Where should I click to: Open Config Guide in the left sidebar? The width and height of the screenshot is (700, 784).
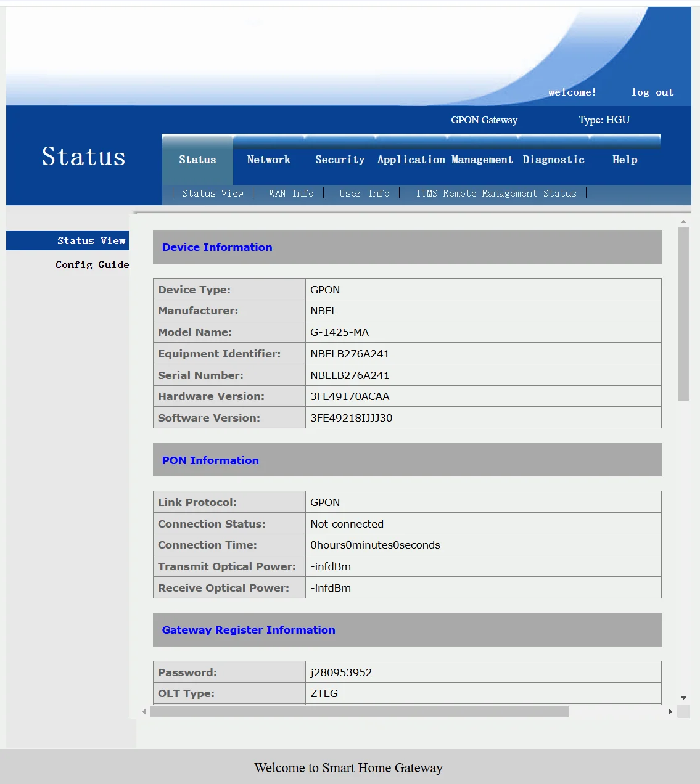tap(92, 265)
